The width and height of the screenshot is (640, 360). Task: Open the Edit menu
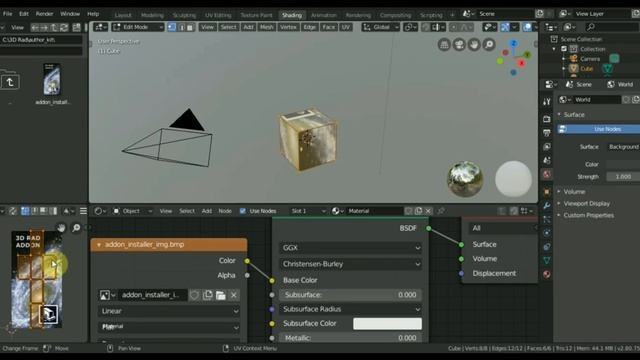pos(24,14)
